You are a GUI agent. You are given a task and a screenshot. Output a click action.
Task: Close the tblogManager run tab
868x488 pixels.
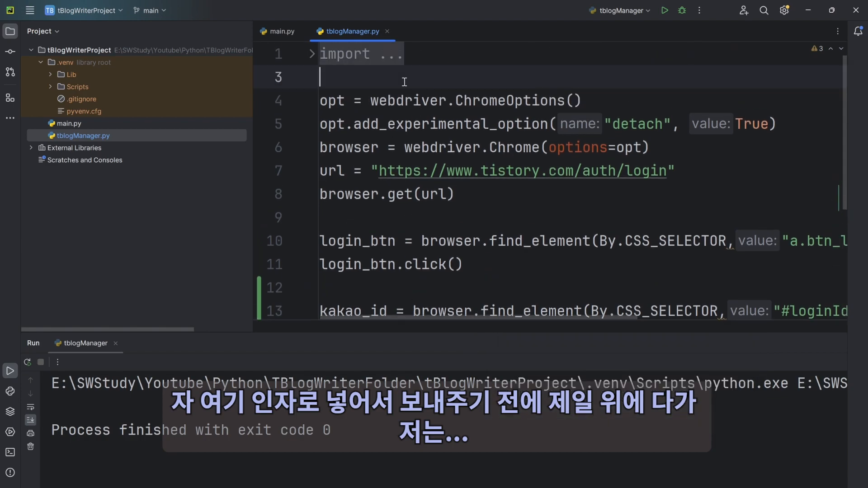[x=116, y=343]
